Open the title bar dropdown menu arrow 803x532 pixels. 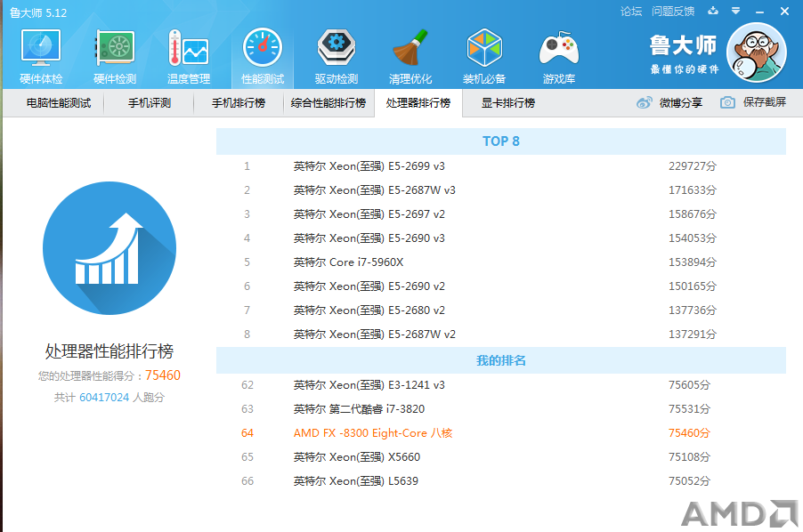click(x=736, y=11)
